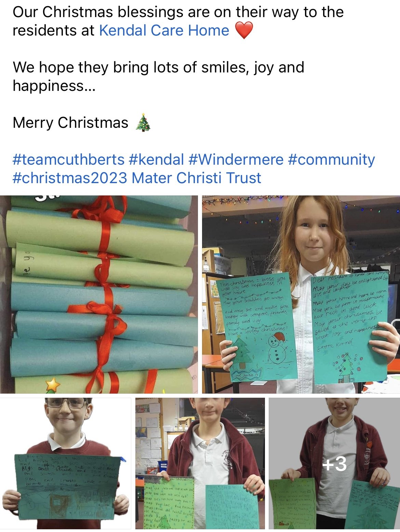
Task: Tap the #christmas2023 hashtag
Action: 70,178
